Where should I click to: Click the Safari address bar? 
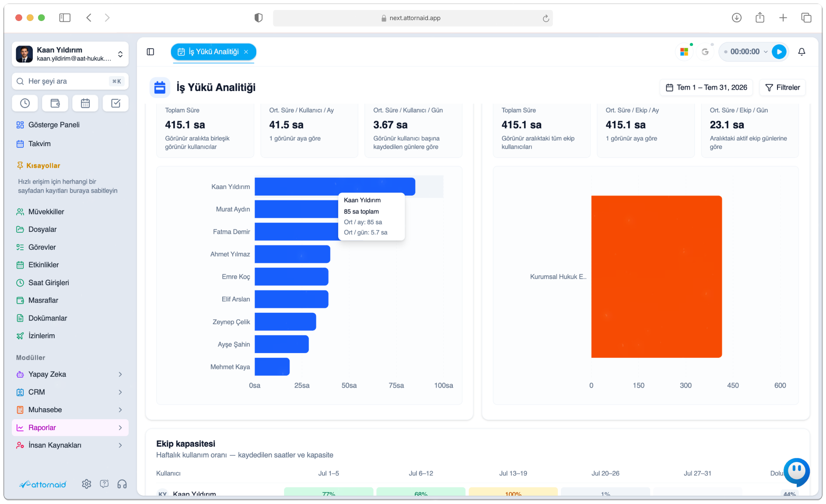413,18
